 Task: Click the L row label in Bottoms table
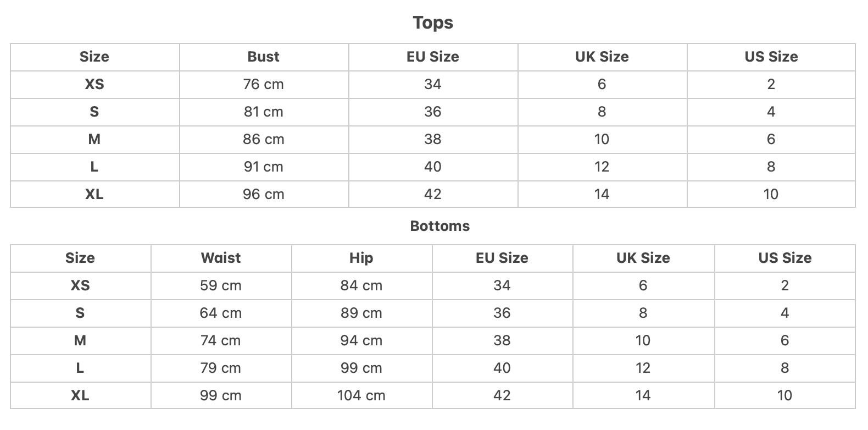[x=80, y=368]
